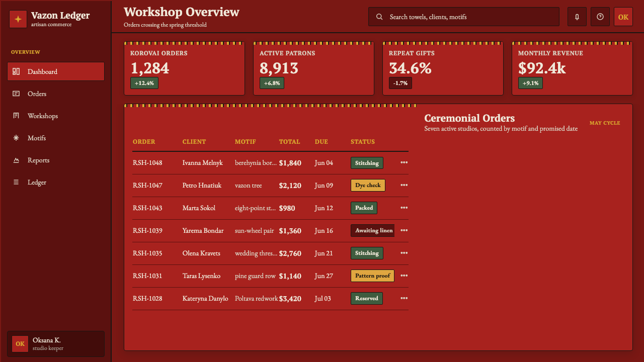Screen dimensions: 644x362
Task: Click the -1.7% change badge
Action: [x=400, y=83]
